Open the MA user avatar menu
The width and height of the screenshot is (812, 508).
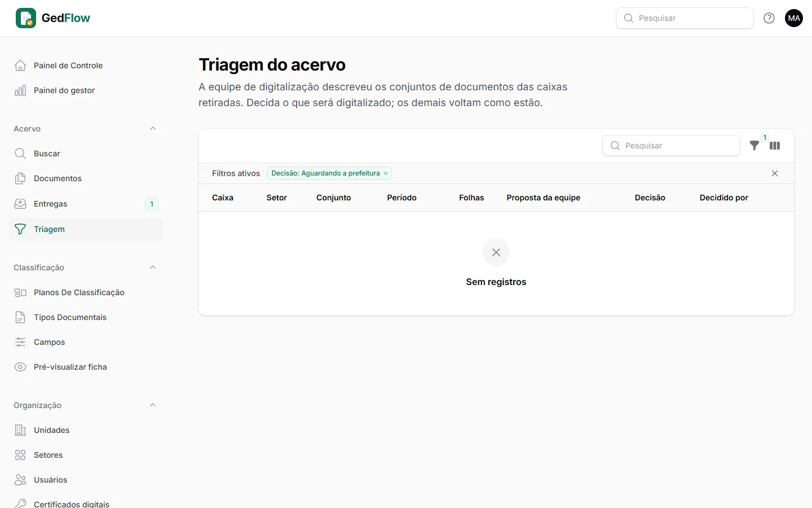pos(794,18)
